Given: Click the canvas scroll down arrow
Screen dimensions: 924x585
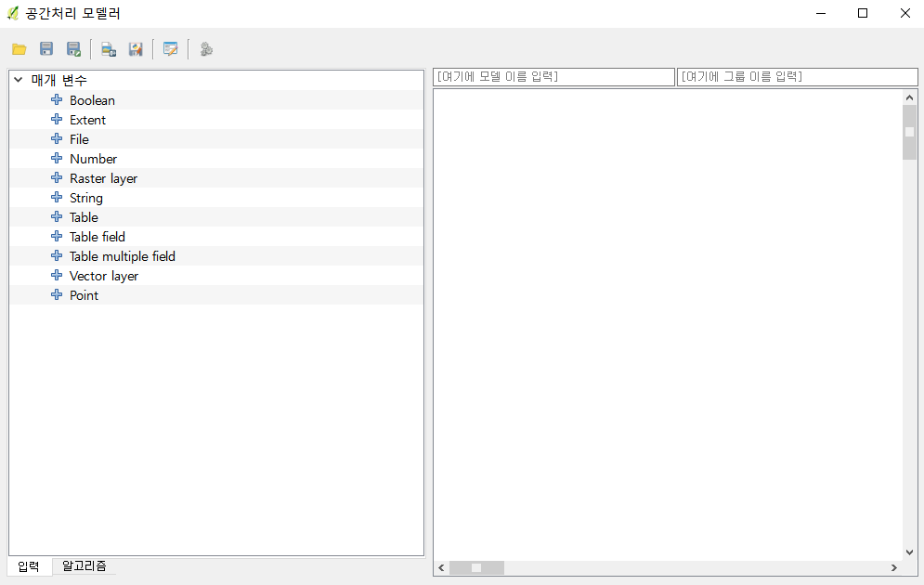Looking at the screenshot, I should point(909,552).
